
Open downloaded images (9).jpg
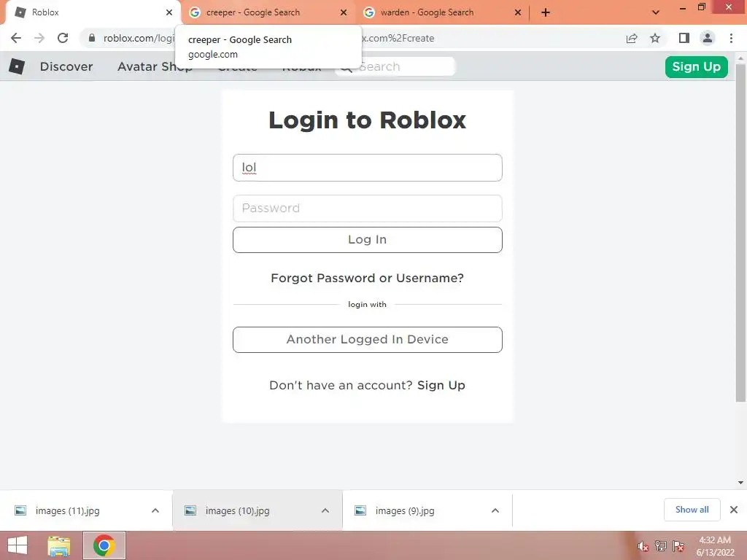[x=405, y=510]
